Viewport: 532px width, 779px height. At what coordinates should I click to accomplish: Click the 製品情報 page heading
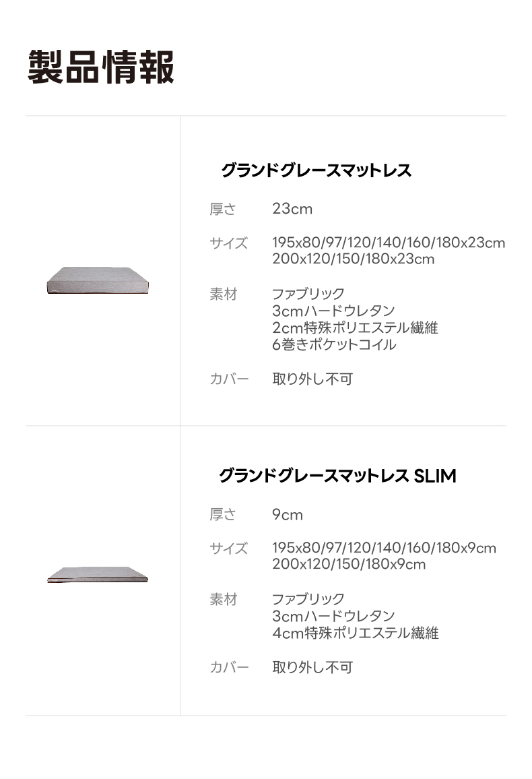[x=101, y=67]
